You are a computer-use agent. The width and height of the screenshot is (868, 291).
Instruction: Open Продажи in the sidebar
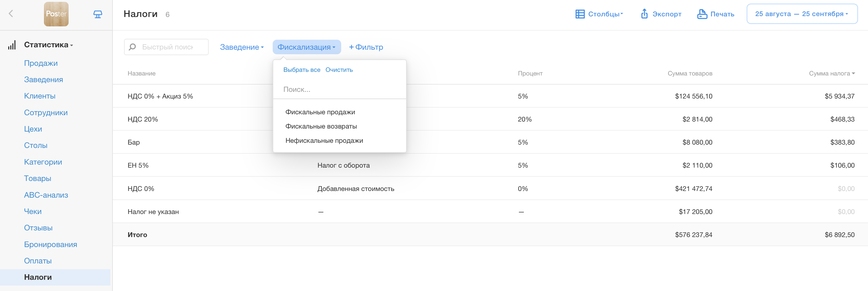point(41,63)
